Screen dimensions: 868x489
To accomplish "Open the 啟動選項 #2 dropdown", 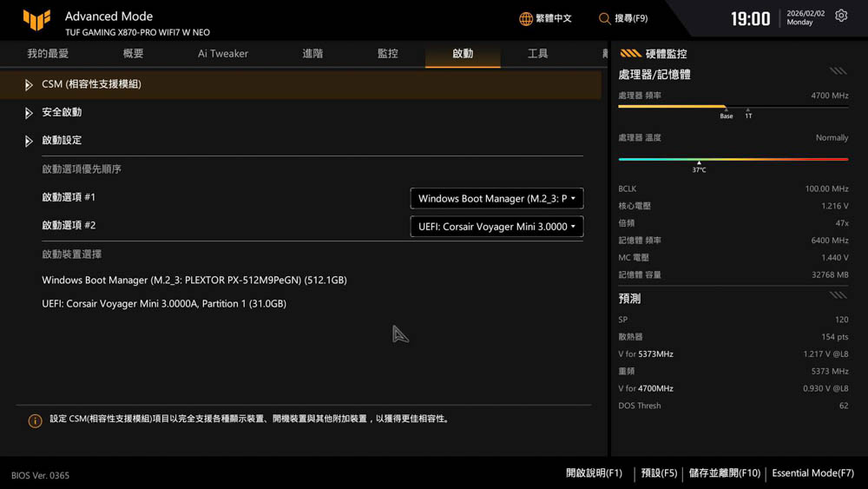I will pos(496,227).
